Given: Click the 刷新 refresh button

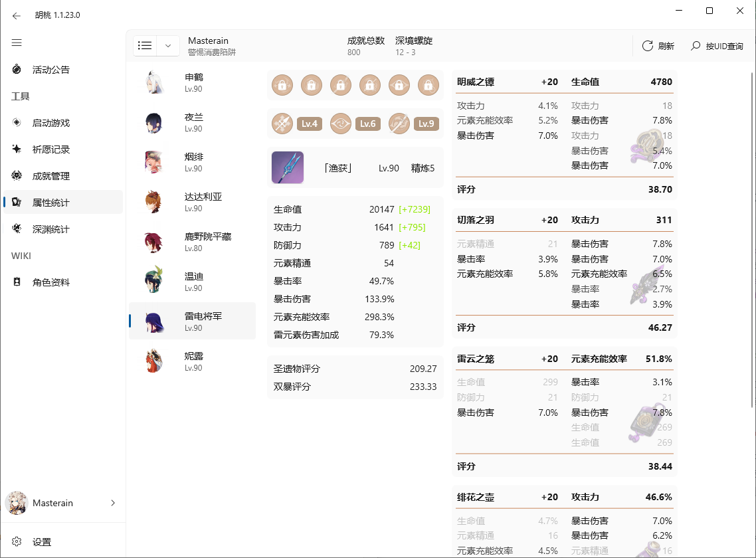Looking at the screenshot, I should click(x=658, y=46).
